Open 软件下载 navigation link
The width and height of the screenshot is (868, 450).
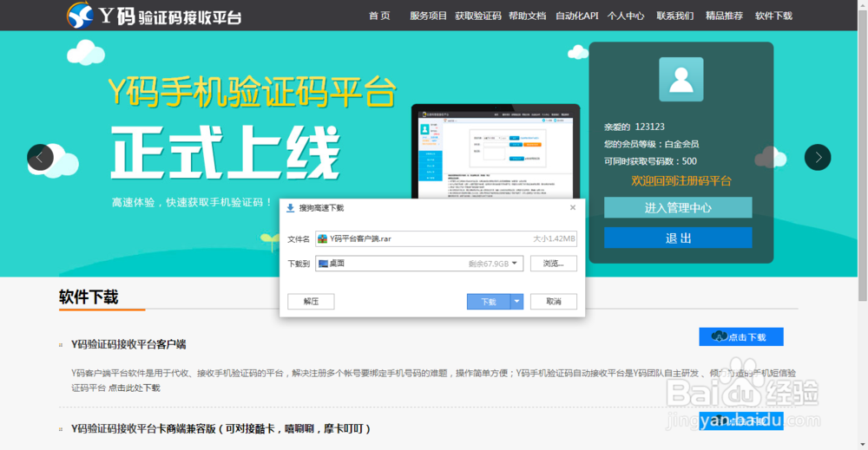pyautogui.click(x=773, y=16)
